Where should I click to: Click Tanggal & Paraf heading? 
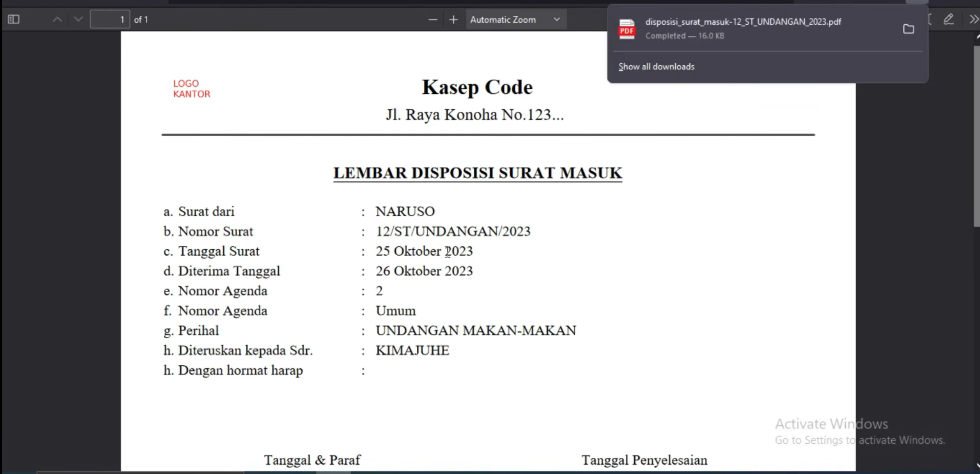[x=312, y=460]
